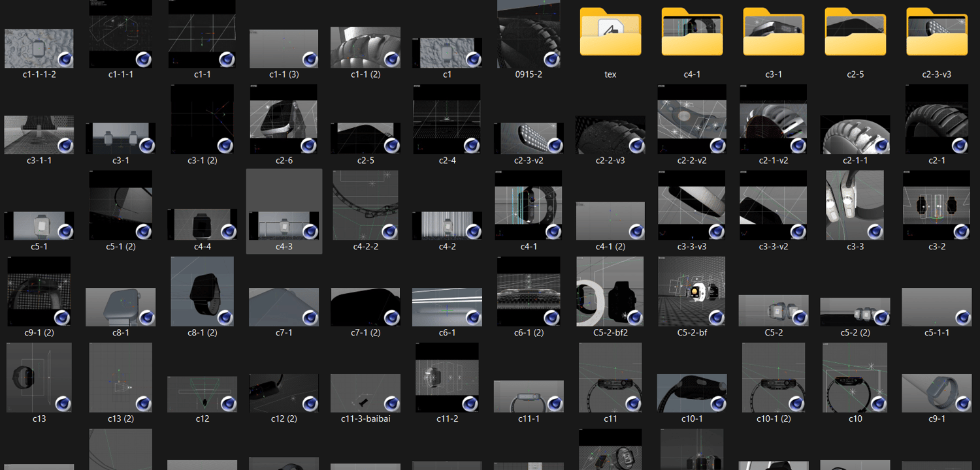This screenshot has width=980, height=470.
Task: Click the file name c1-1-1
Action: tap(121, 74)
